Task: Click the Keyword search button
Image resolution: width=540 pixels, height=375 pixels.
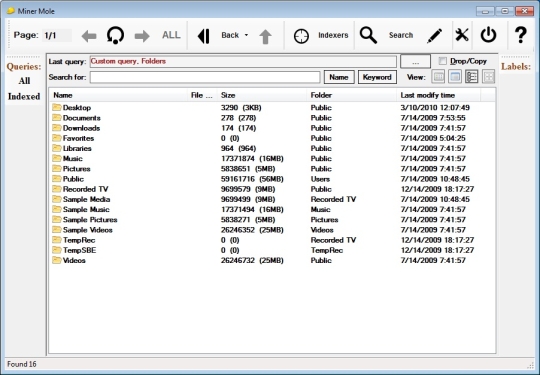Action: 377,77
